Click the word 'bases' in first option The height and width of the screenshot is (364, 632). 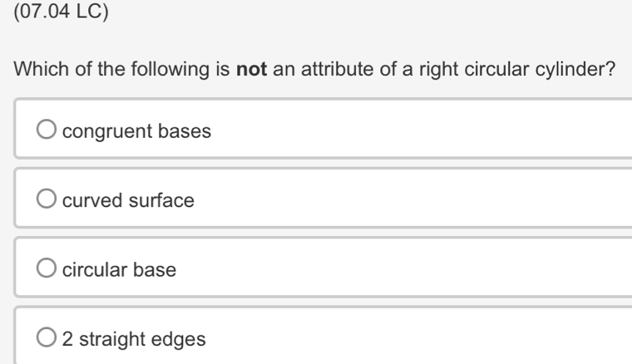tap(190, 131)
